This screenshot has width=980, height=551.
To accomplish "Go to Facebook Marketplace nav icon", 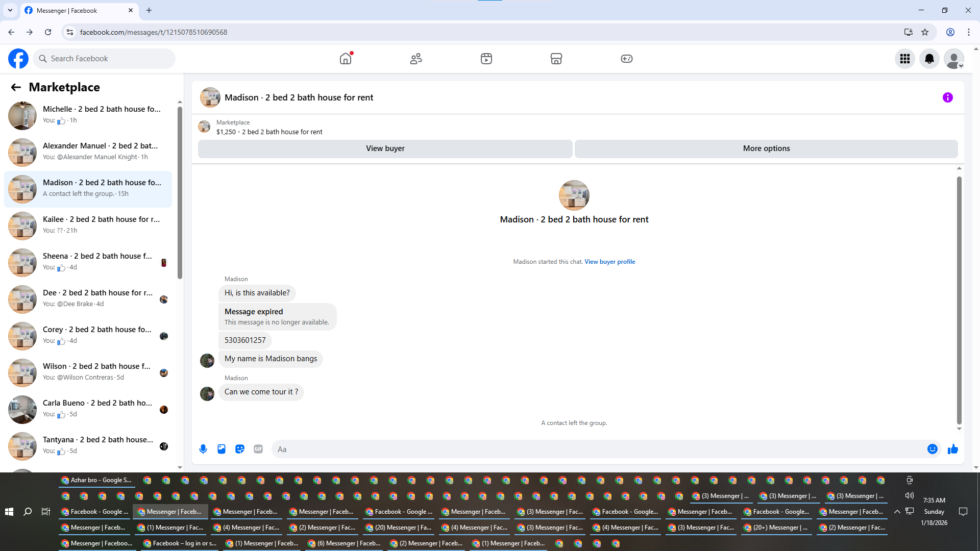I will coord(556,59).
